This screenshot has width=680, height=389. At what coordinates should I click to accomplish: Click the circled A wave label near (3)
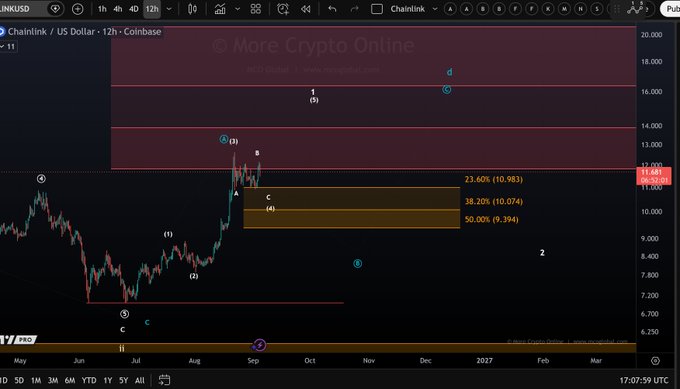(224, 139)
